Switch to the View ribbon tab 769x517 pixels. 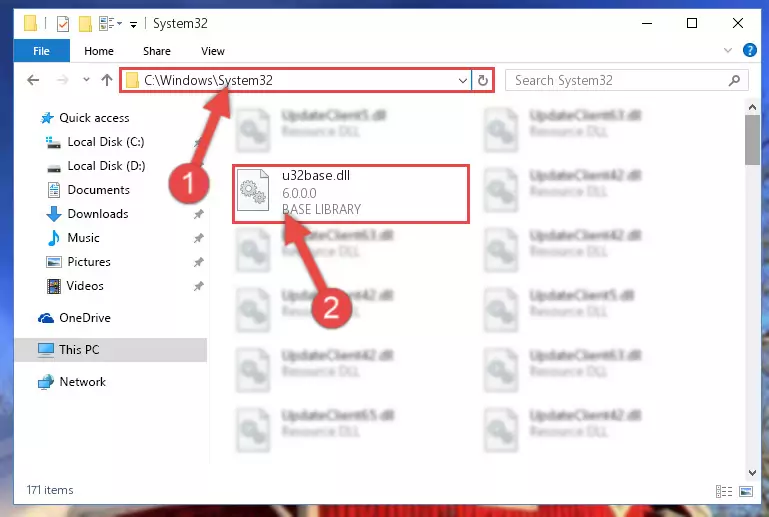[x=212, y=51]
